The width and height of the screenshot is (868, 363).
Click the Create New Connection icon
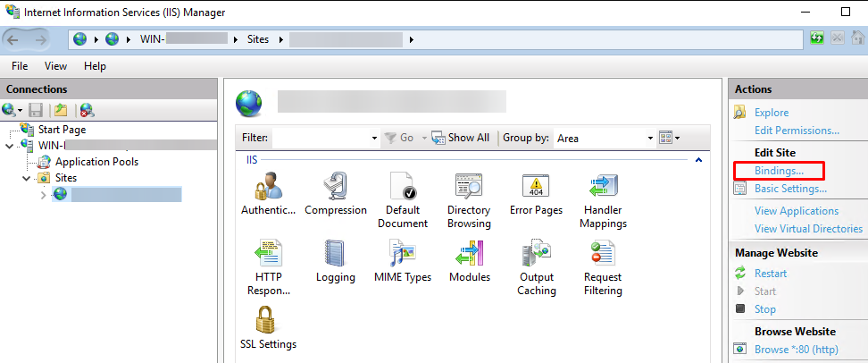tap(11, 110)
